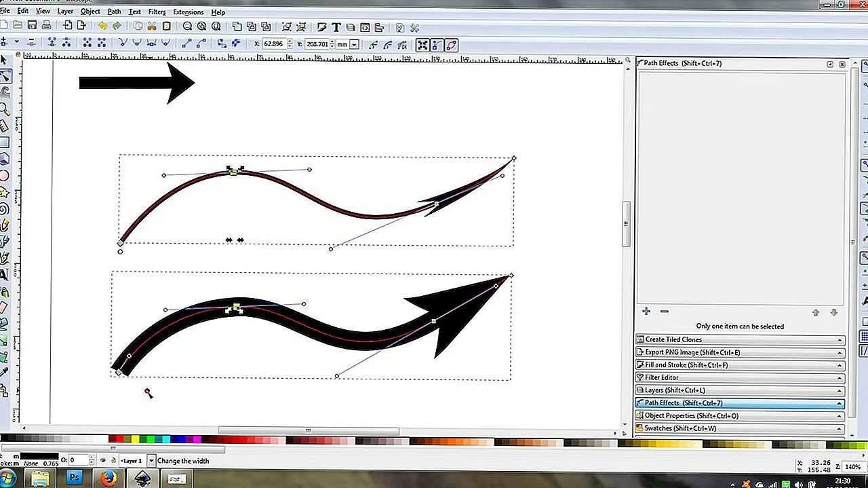Expand Export PNG Image panel
The width and height of the screenshot is (868, 488).
(x=740, y=352)
